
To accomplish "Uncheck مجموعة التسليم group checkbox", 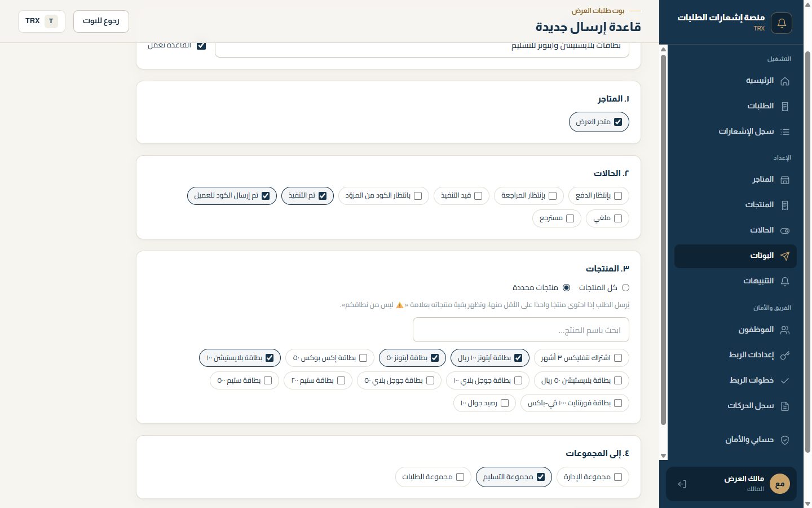I will click(541, 477).
